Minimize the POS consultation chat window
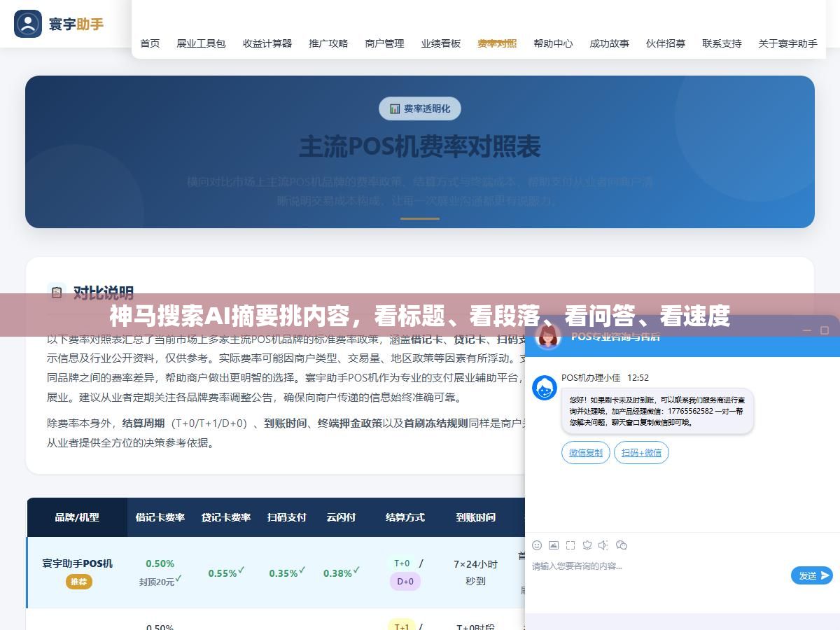 tap(808, 330)
